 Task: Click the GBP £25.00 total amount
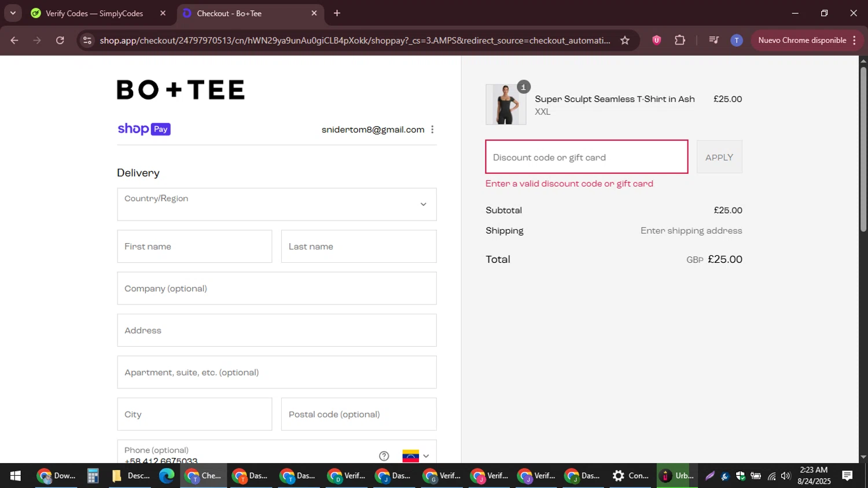click(714, 259)
